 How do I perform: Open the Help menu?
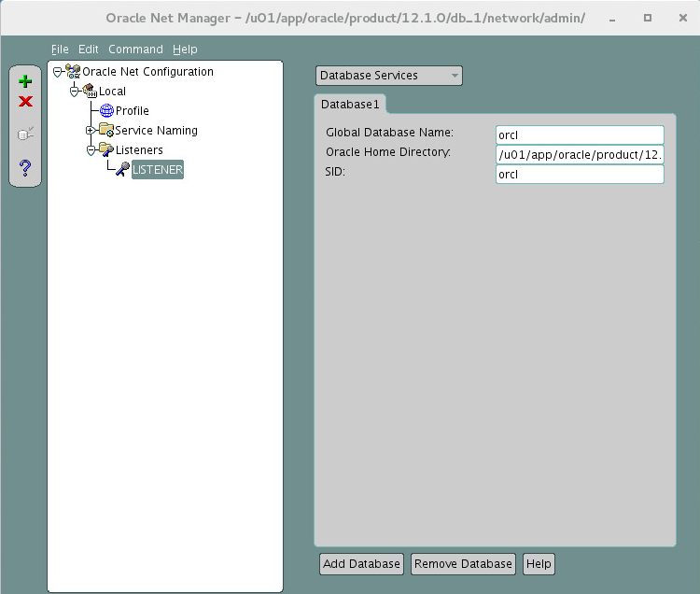tap(185, 49)
